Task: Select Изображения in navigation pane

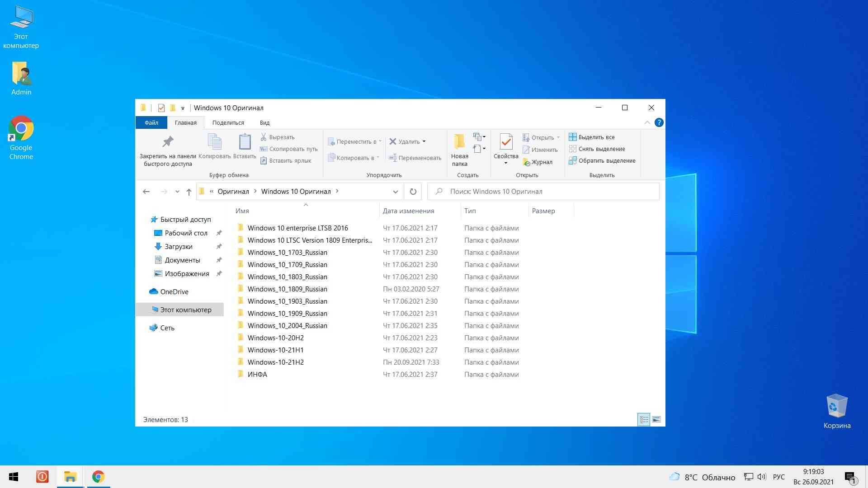Action: 182,274
